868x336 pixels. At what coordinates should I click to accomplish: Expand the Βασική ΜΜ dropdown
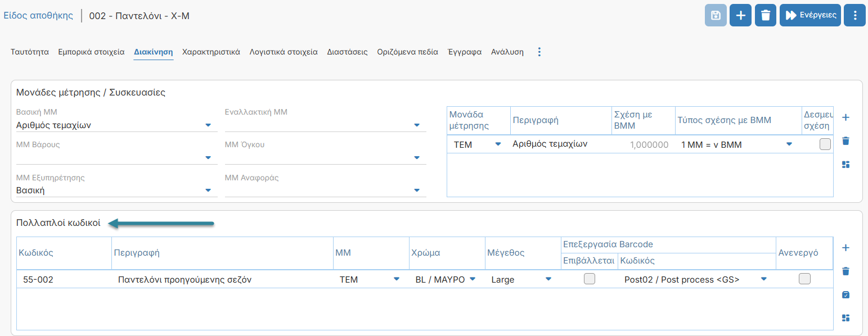pos(208,125)
